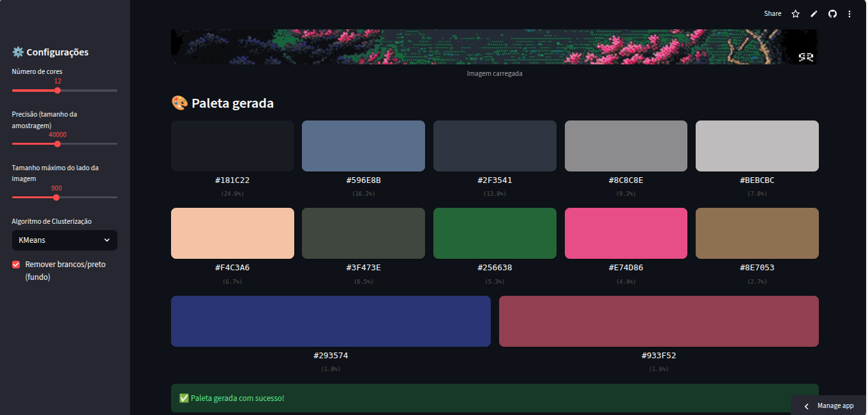Click the #596E8B hex code label
868x415 pixels.
(363, 180)
